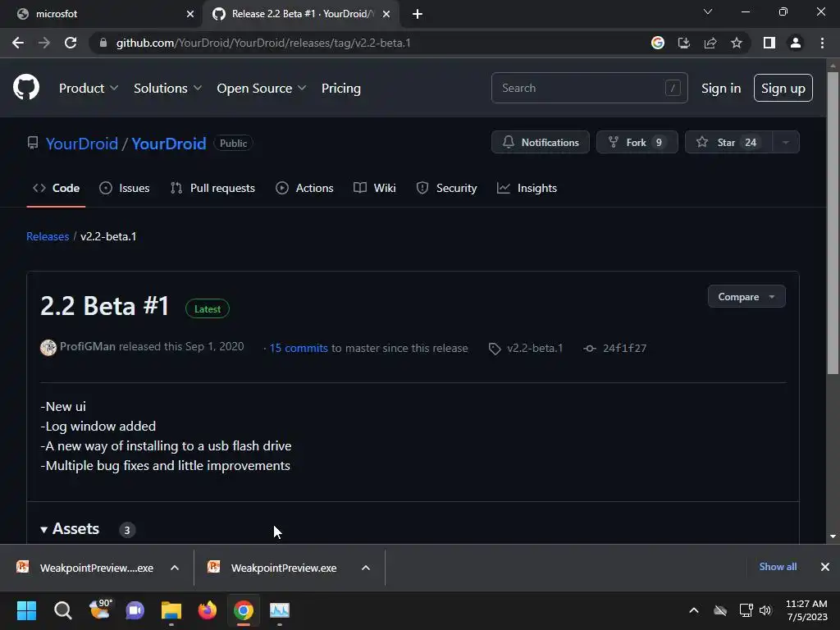Open options for WeakpointPreview....exe download
The image size is (840, 630).
coord(175,568)
